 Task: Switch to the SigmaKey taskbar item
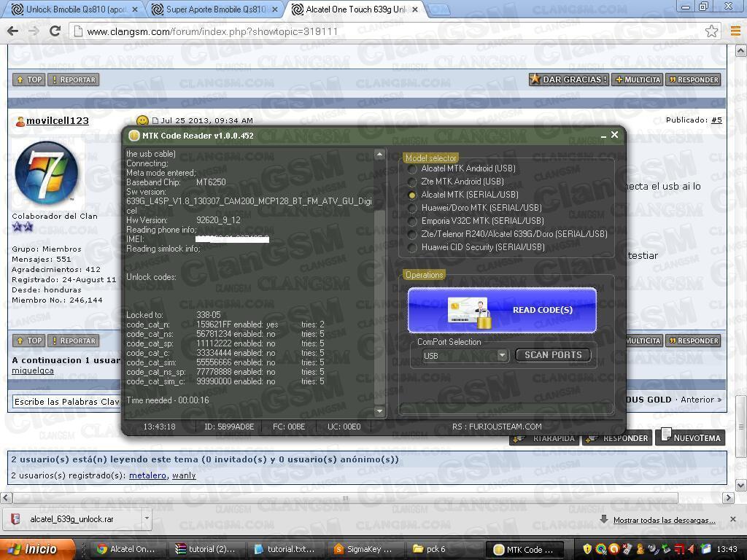click(x=365, y=550)
